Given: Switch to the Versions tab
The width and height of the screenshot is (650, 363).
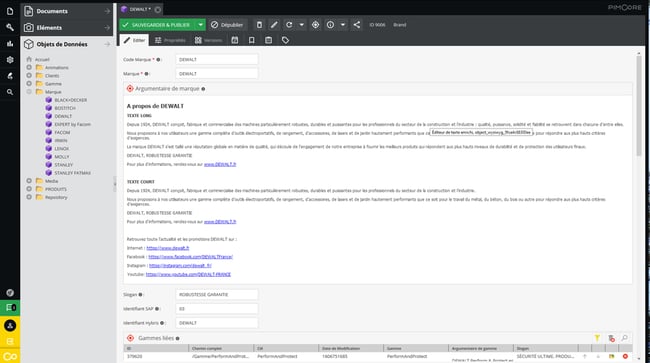Looking at the screenshot, I should click(x=209, y=40).
